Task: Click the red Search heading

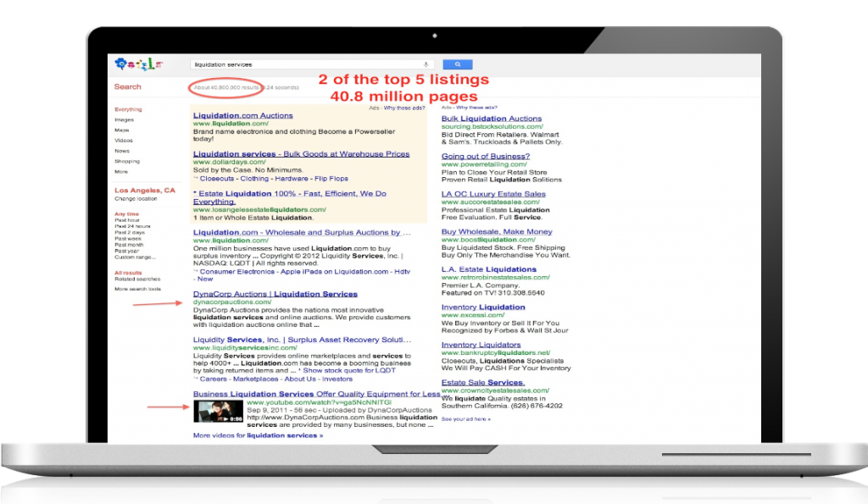Action: coord(128,87)
